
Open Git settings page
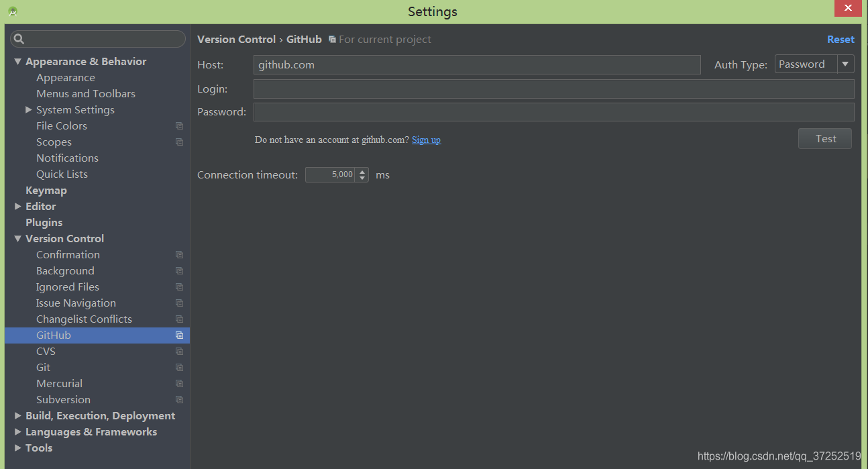[x=43, y=368]
